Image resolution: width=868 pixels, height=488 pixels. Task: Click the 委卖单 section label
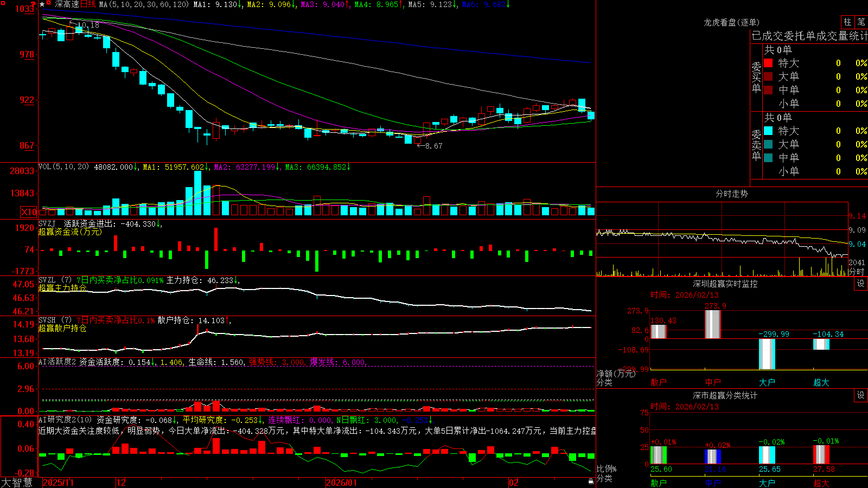(756, 144)
